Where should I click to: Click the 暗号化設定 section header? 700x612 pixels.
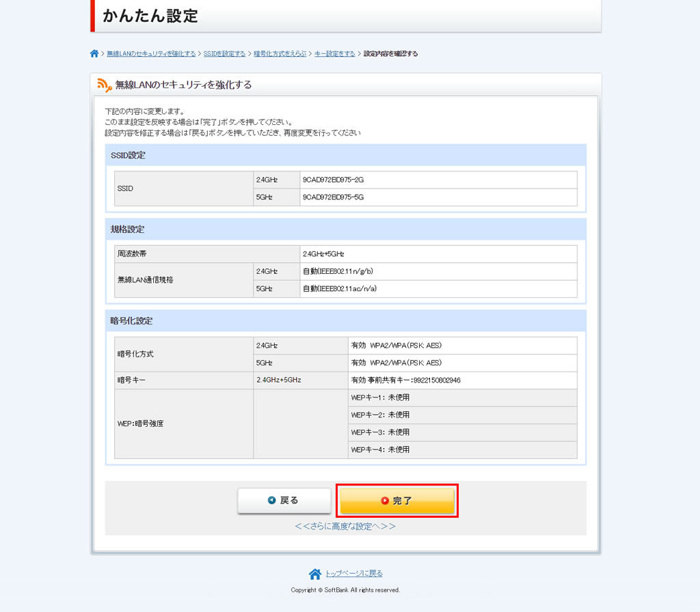pyautogui.click(x=132, y=320)
